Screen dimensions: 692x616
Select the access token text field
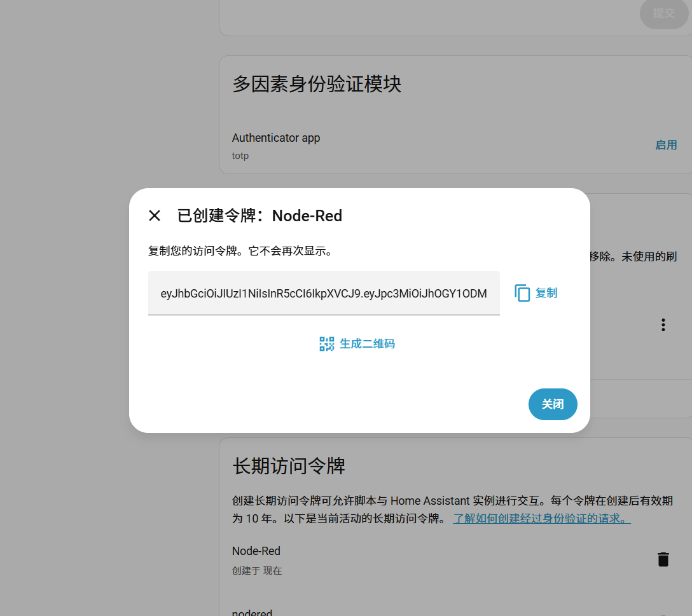[324, 293]
